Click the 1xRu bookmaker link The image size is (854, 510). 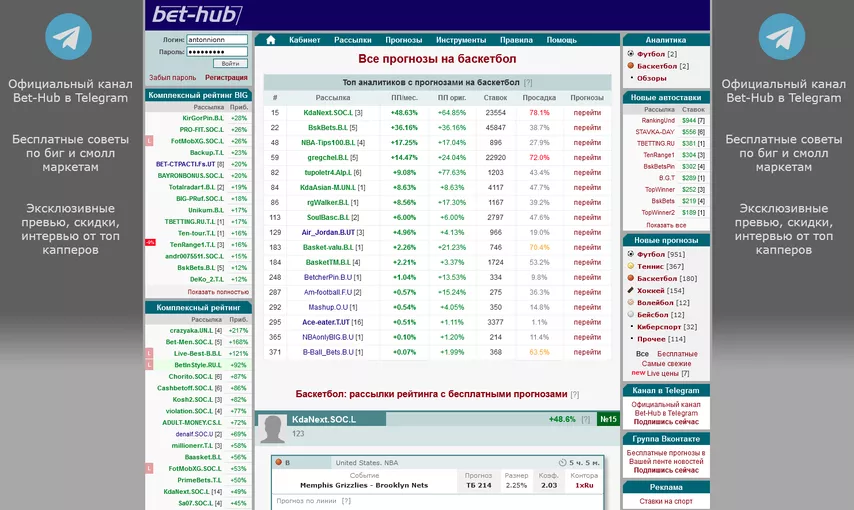[x=584, y=485]
